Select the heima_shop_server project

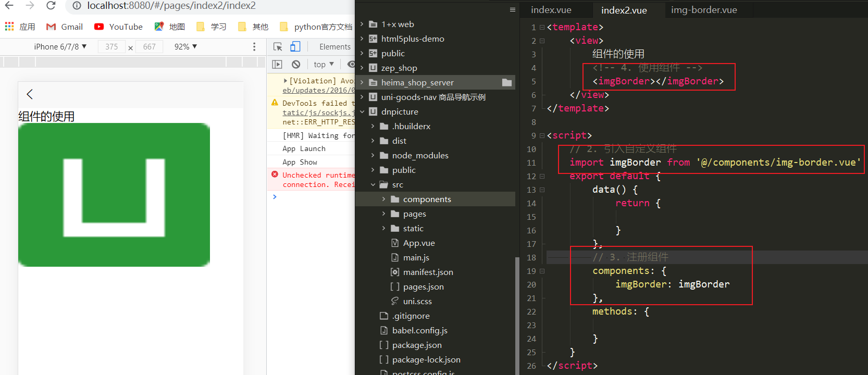point(417,82)
